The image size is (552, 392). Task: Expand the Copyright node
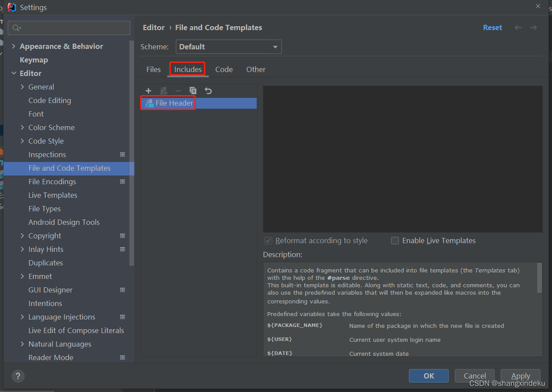(22, 236)
